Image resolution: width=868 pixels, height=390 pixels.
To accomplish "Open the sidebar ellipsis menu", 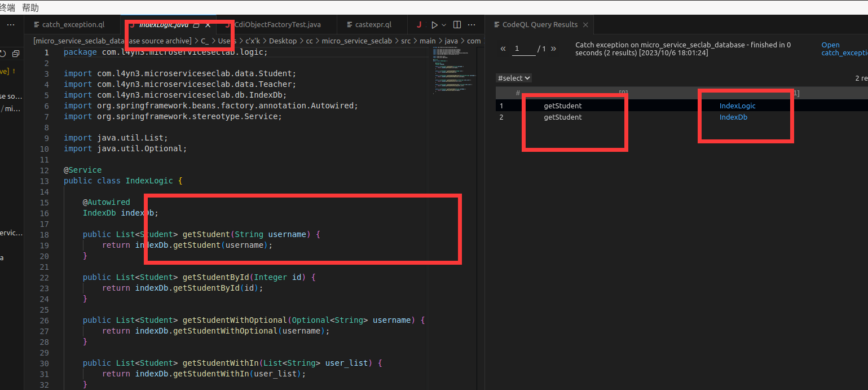I will [11, 25].
